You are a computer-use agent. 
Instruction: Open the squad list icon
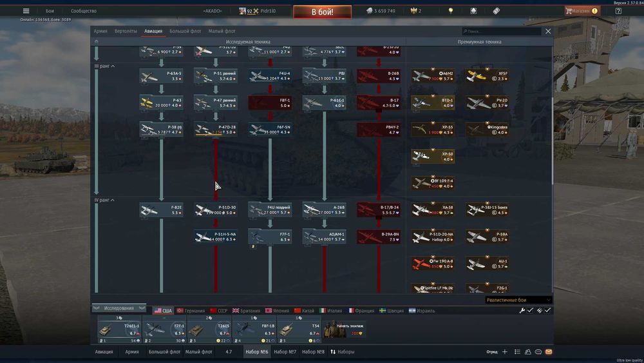click(518, 352)
